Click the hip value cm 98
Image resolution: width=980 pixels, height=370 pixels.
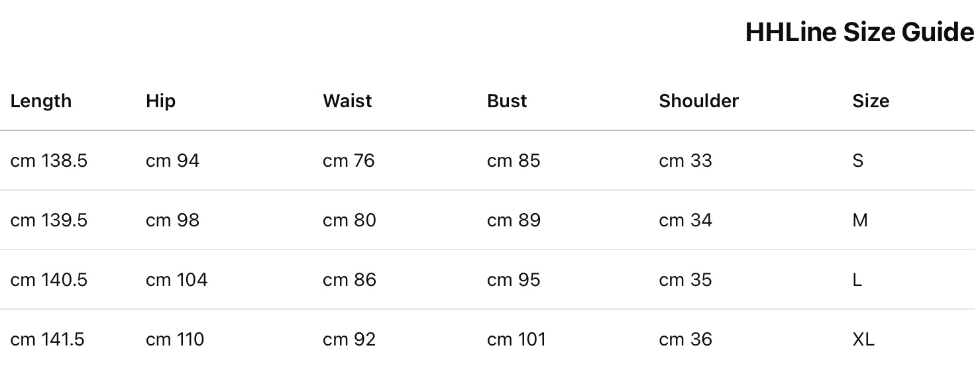click(172, 220)
